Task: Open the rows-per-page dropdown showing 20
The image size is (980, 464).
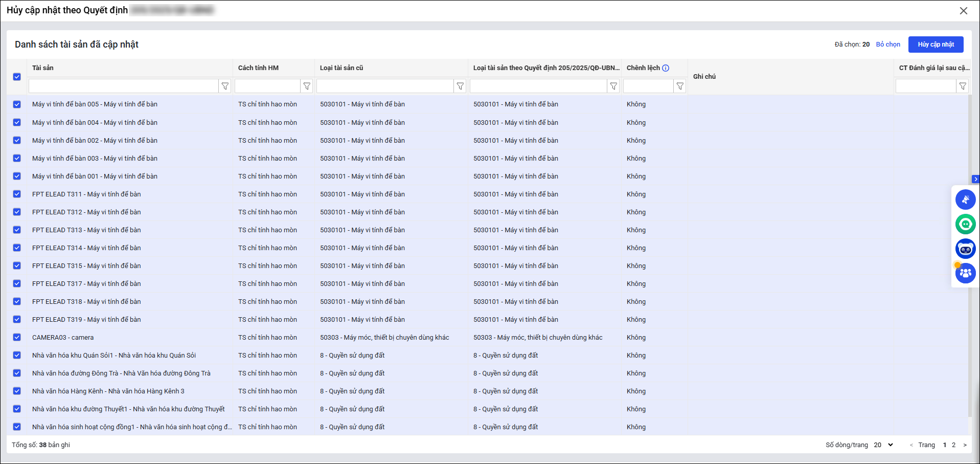Action: point(883,445)
